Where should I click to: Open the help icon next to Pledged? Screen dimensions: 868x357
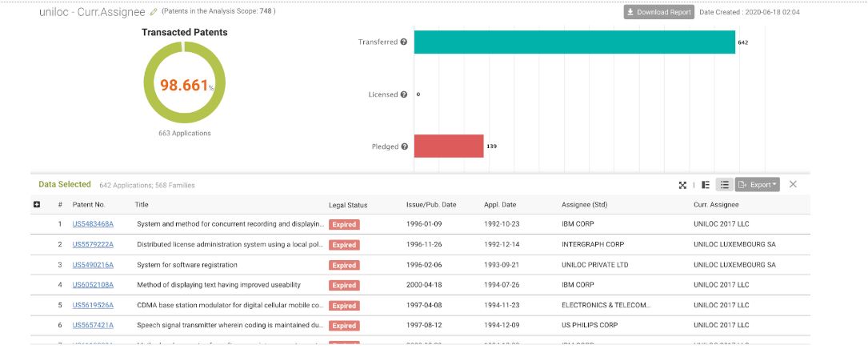coord(405,146)
